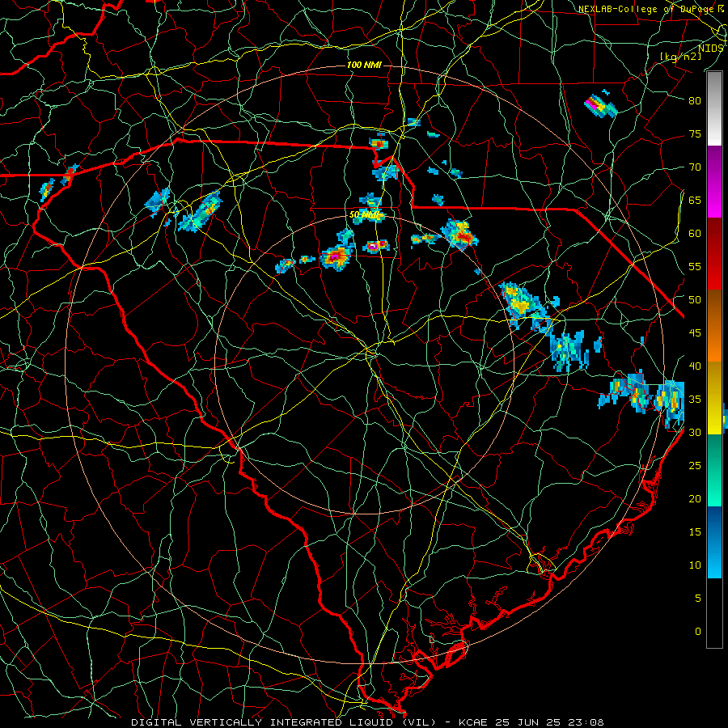The width and height of the screenshot is (728, 728).
Task: Click the 55 value on the scale
Action: (695, 266)
